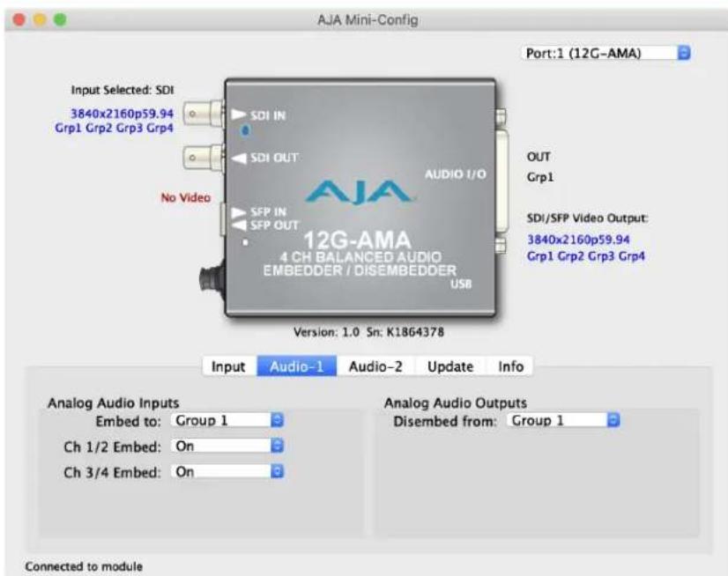Screen dimensions: 728x576
Task: Open the Embed to Group 1 dropdown
Action: (x=227, y=420)
